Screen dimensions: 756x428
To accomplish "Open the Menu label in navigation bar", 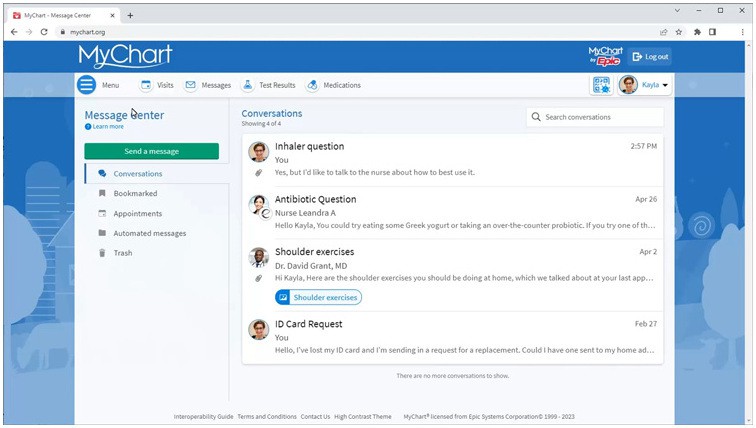I will (110, 85).
